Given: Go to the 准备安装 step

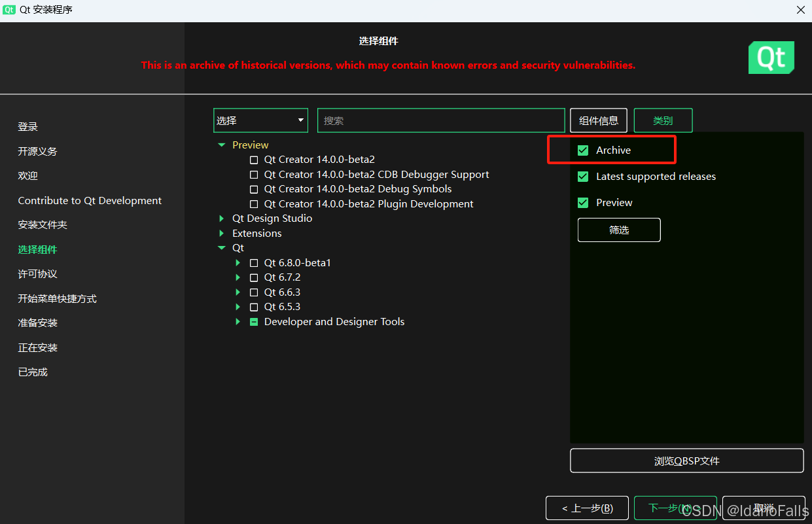Looking at the screenshot, I should (x=38, y=323).
